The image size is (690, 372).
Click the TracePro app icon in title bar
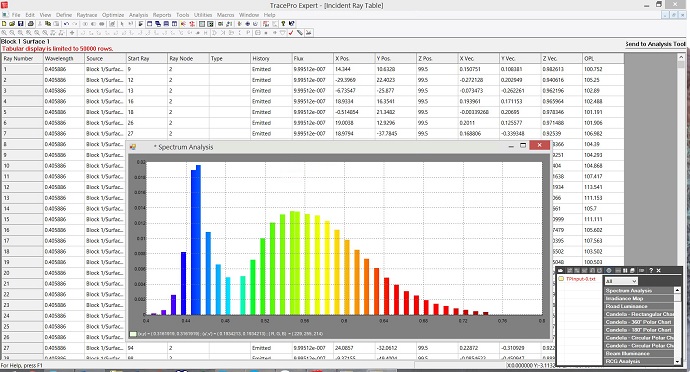pos(4,5)
